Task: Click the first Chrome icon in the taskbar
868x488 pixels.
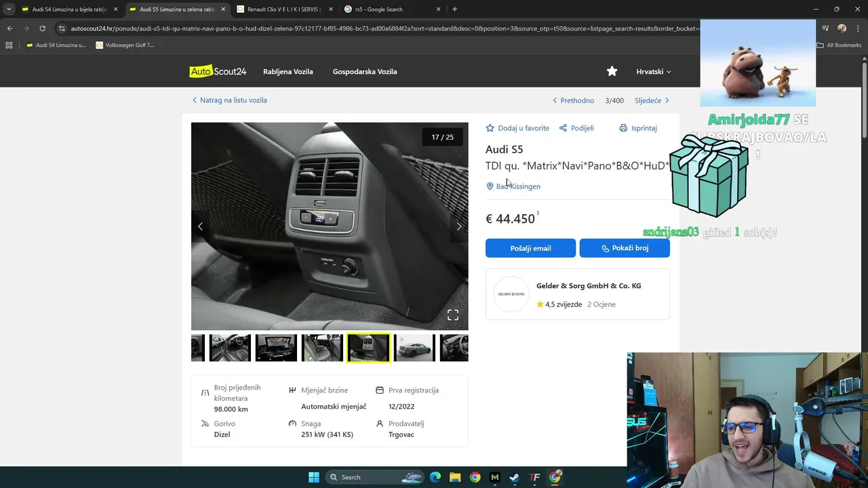Action: coord(475,477)
